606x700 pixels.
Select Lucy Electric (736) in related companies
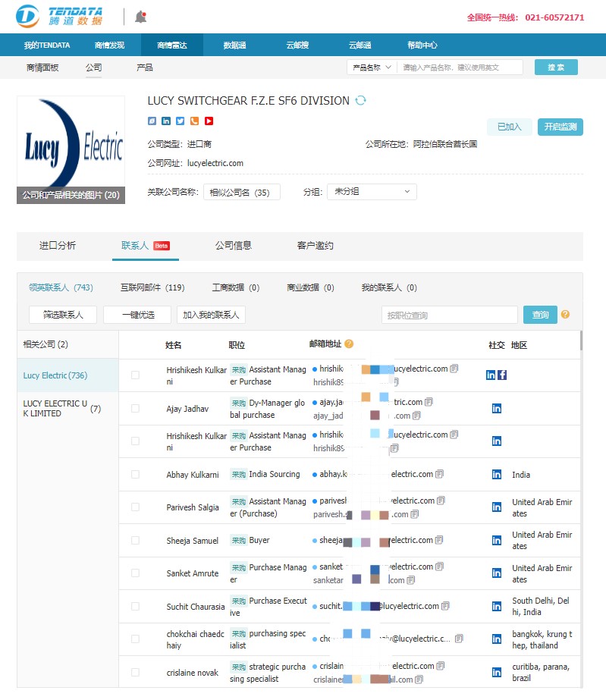(x=68, y=375)
